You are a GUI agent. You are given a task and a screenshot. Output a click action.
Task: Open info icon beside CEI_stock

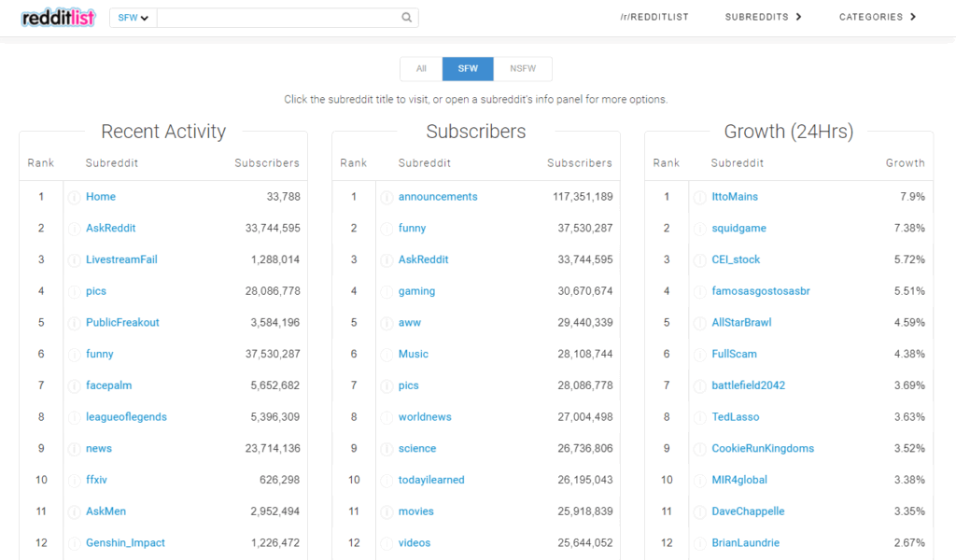700,260
